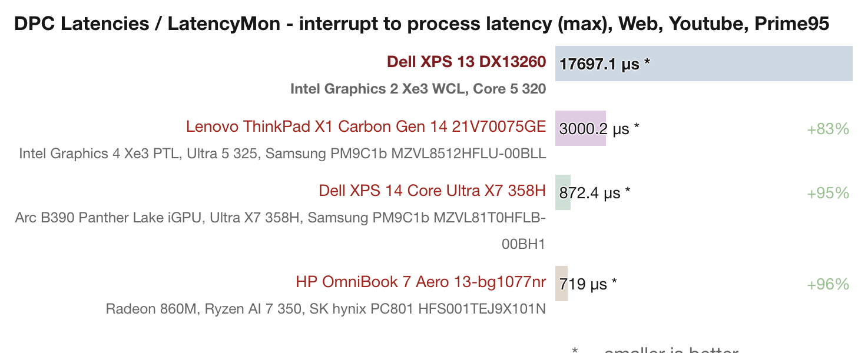Open Dell XPS 14 Core Ultra X7 358H link
Image resolution: width=868 pixels, height=353 pixels.
coord(432,191)
